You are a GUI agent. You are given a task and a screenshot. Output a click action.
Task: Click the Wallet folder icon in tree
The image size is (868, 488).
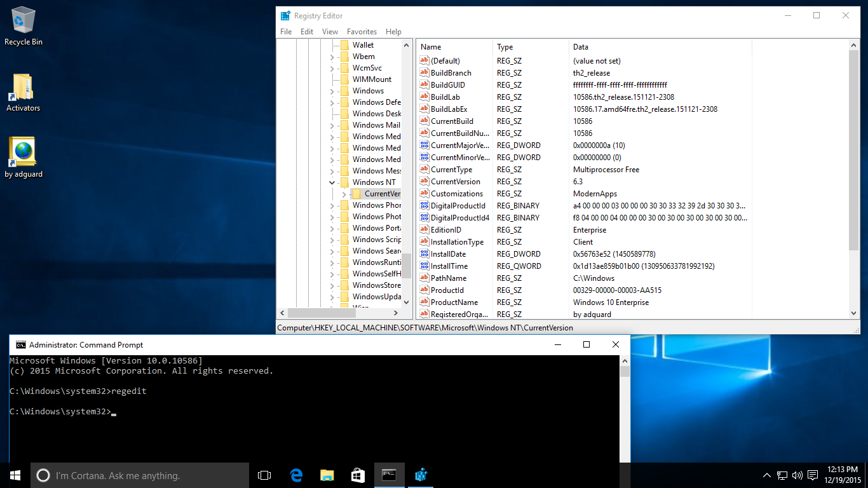point(344,45)
